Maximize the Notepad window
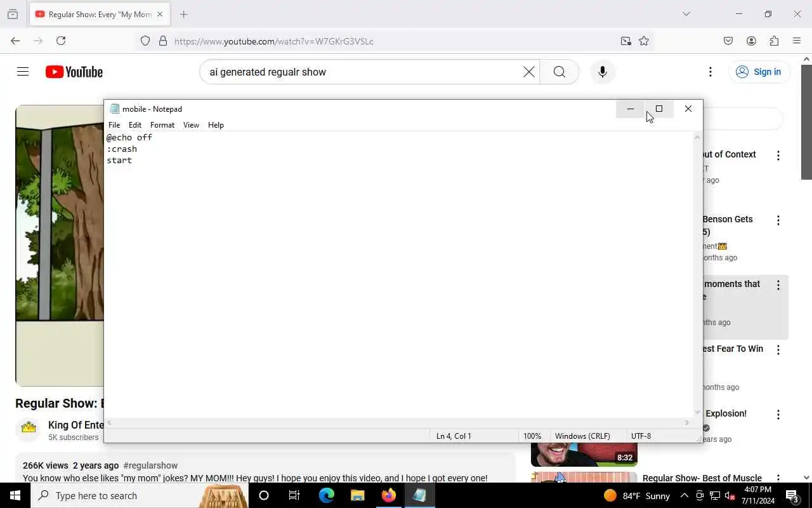Viewport: 812px width, 508px height. pos(659,109)
